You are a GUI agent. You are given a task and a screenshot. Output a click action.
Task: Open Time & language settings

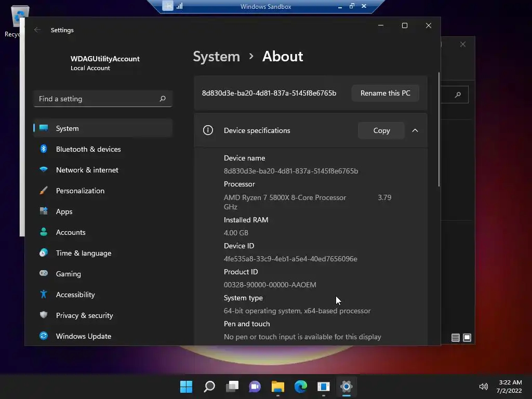point(103,253)
